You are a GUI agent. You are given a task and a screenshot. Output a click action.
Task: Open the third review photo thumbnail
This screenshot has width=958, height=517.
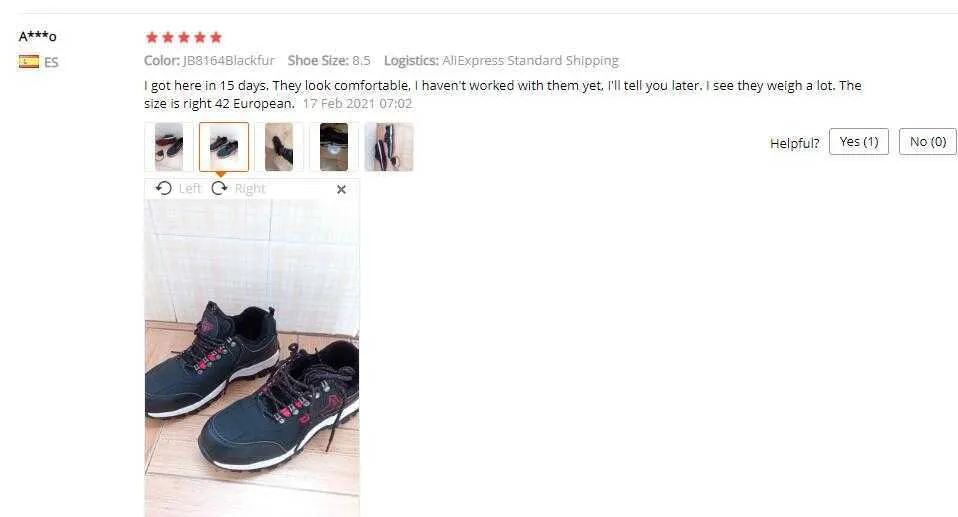[279, 147]
